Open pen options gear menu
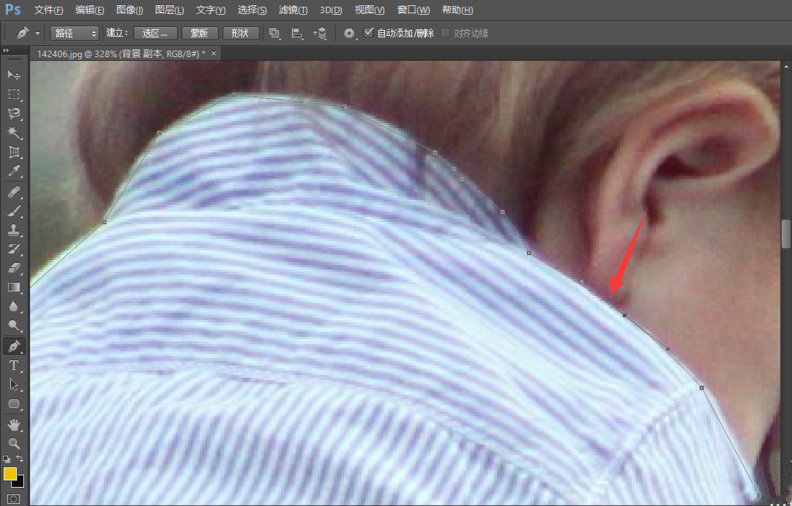The image size is (792, 506). (349, 33)
